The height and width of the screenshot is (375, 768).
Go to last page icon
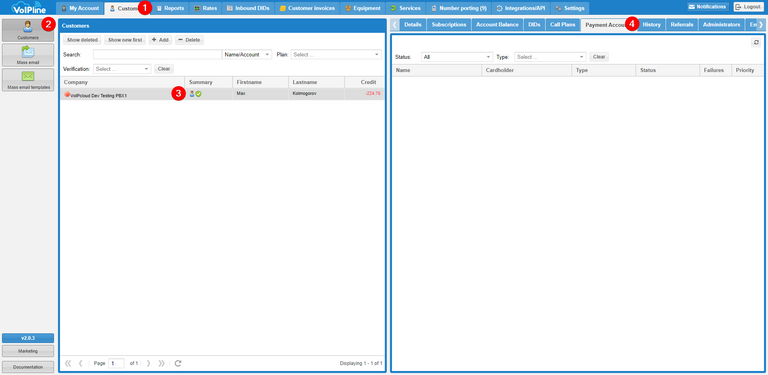point(161,363)
